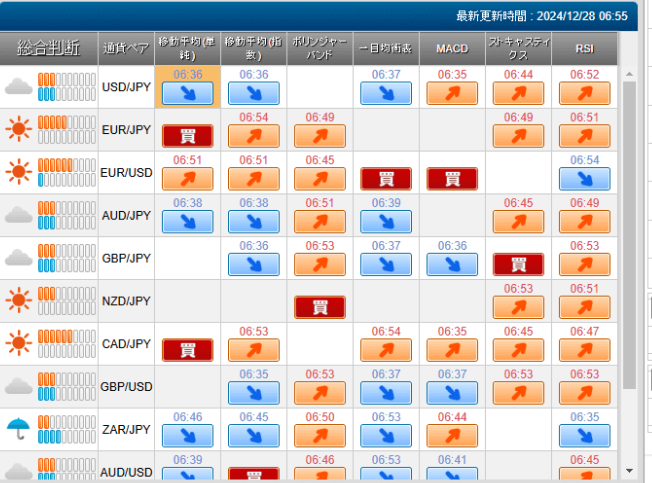Click the CAD/JPY Ichimoku up arrow icon
The width and height of the screenshot is (652, 483).
(385, 350)
